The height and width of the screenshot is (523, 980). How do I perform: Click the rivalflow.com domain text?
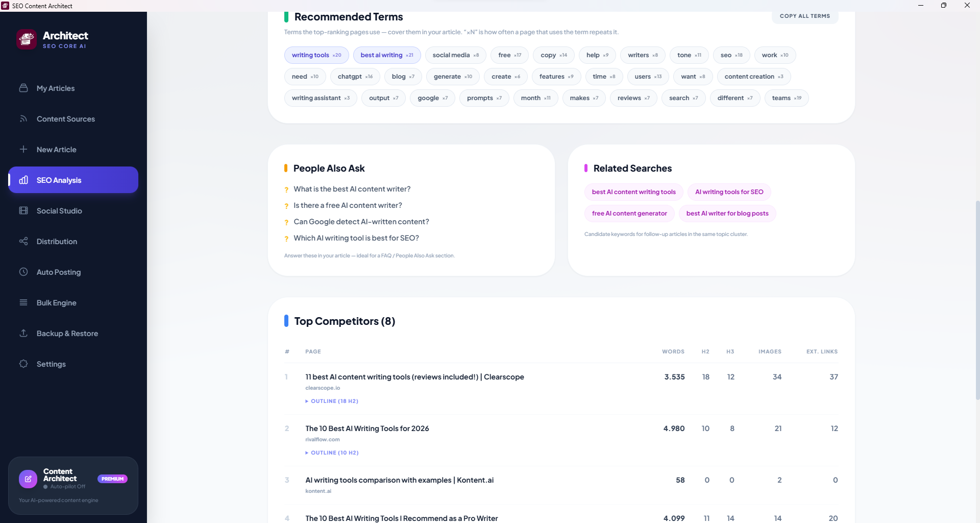point(323,440)
